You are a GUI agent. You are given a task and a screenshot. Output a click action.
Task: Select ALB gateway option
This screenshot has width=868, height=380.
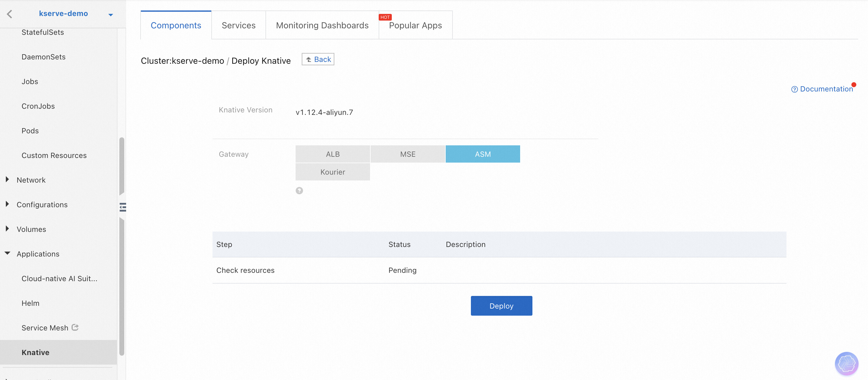[x=332, y=154]
